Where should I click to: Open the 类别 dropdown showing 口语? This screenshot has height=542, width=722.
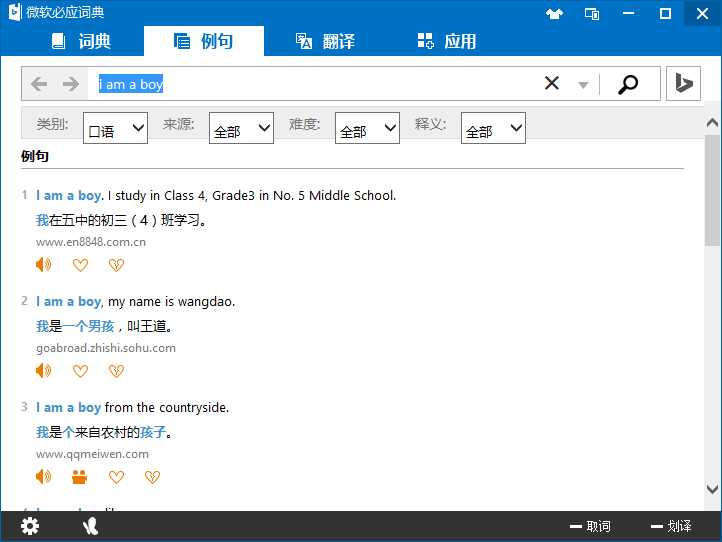click(115, 128)
